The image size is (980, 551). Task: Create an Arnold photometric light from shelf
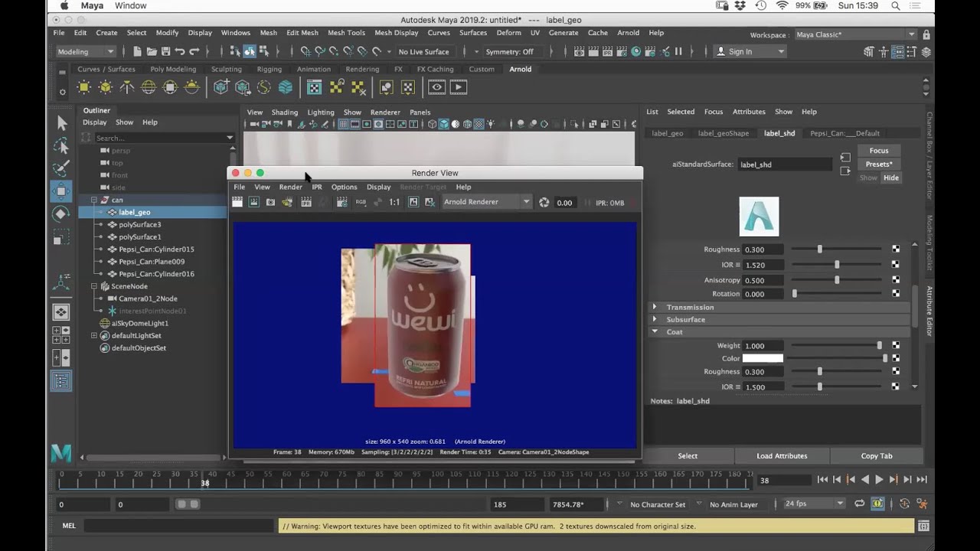(127, 87)
